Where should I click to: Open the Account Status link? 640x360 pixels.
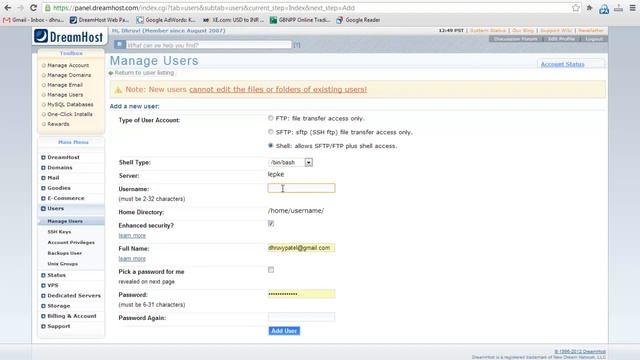coord(562,64)
